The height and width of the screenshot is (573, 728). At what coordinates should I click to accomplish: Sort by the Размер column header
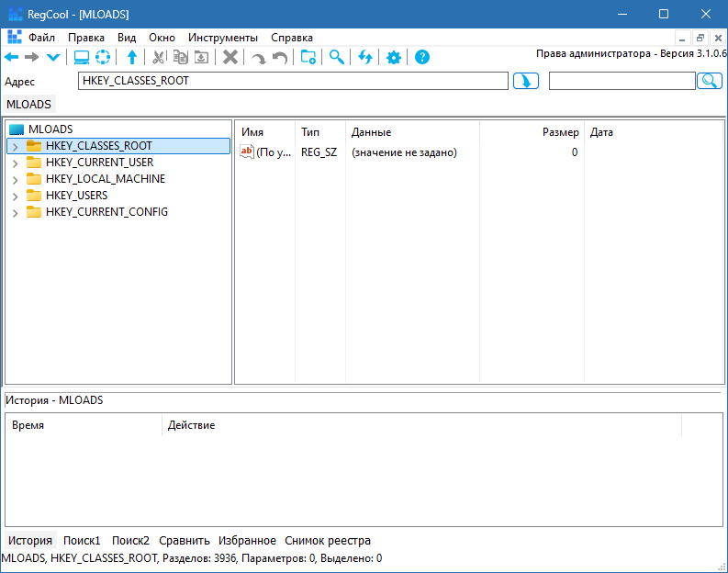[532, 132]
